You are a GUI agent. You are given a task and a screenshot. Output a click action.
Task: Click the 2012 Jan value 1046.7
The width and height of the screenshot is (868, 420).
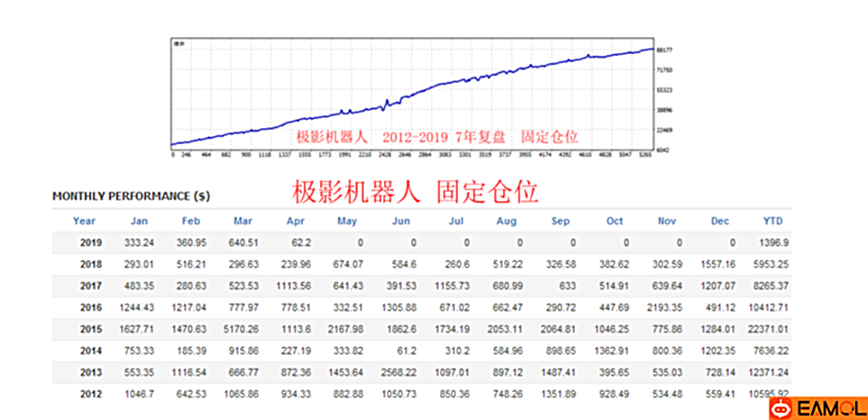pyautogui.click(x=140, y=394)
